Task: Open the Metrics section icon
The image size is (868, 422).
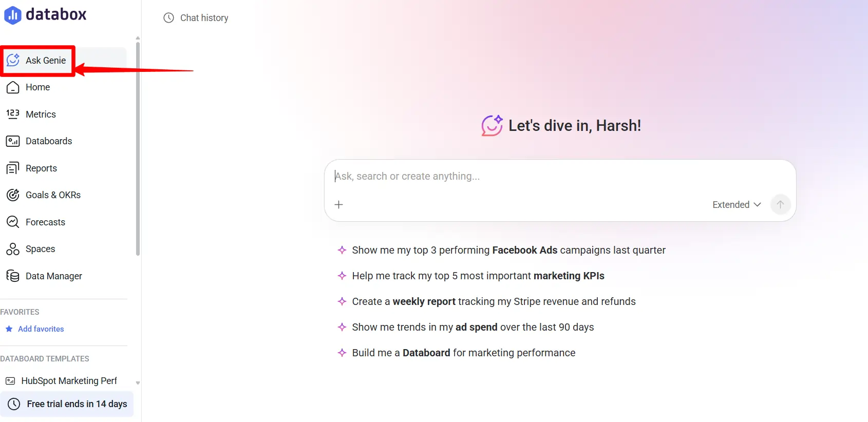Action: (13, 114)
